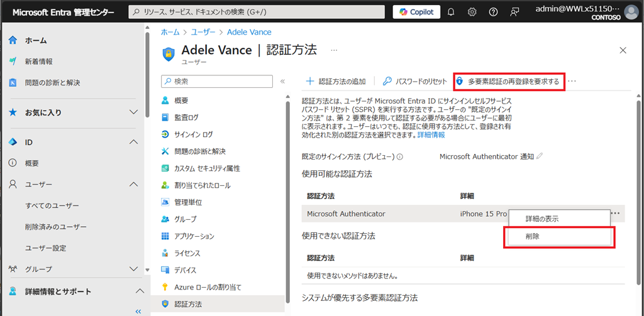Click the blade menu vertical scrollbar
Viewport: 644px width, 316px height.
[x=288, y=203]
